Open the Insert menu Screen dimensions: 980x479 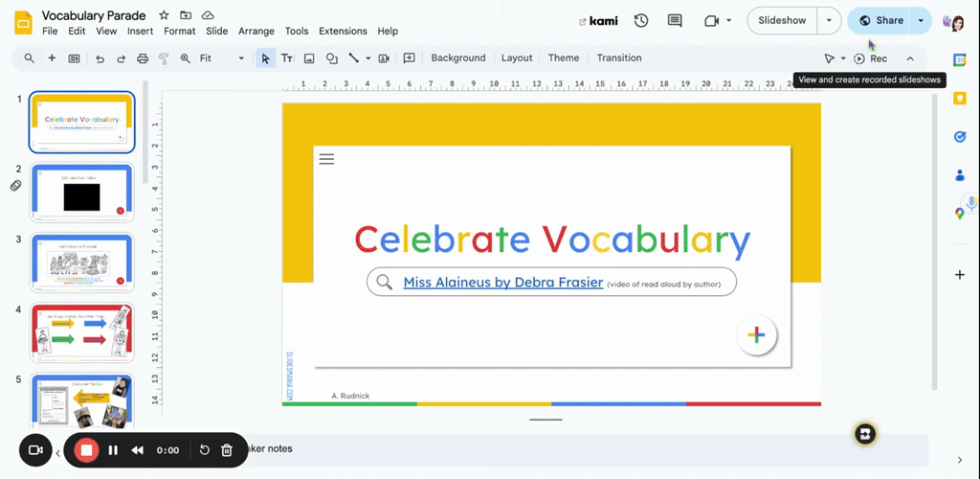(141, 32)
